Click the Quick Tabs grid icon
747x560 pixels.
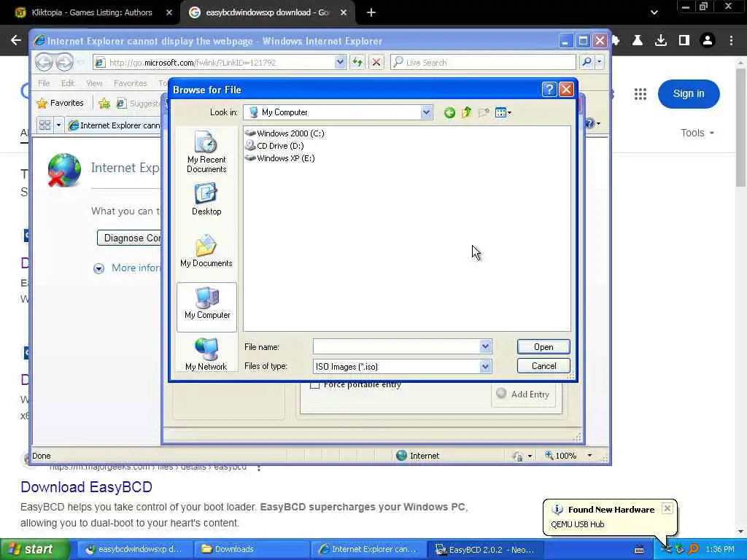(x=44, y=125)
